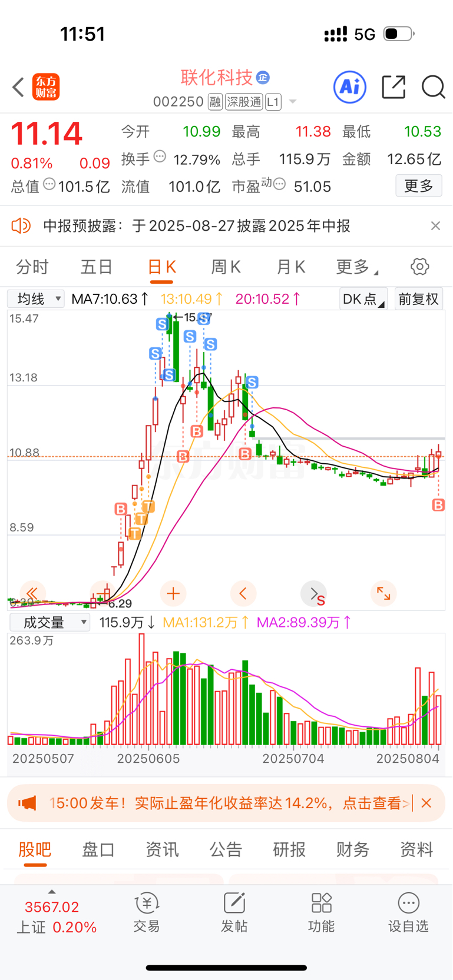Open the 成交量 indicator dropdown

pos(50,622)
